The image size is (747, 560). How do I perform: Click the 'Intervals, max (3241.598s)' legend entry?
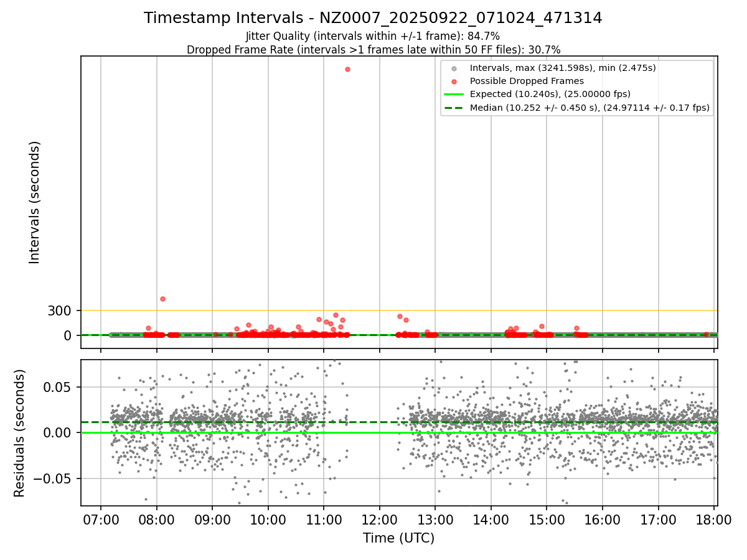(x=563, y=68)
